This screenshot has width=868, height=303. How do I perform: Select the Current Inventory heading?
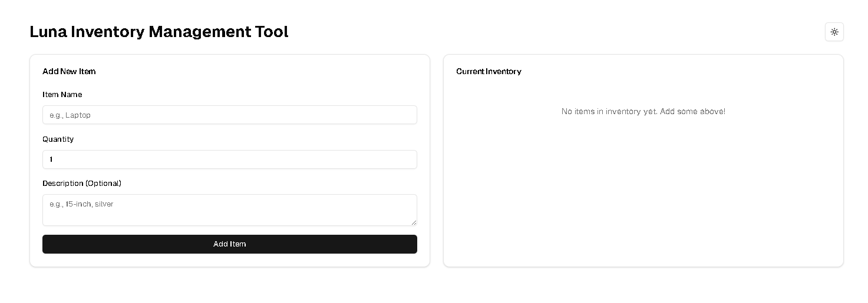point(489,71)
